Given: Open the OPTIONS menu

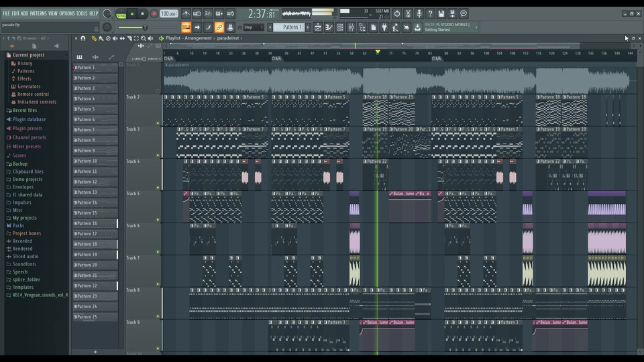Looking at the screenshot, I should click(x=67, y=13).
